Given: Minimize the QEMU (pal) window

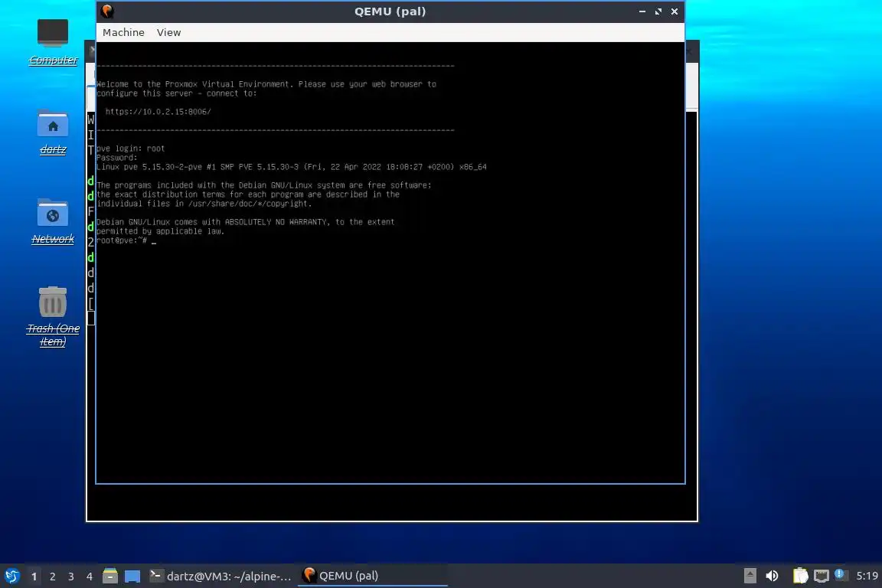Looking at the screenshot, I should (x=642, y=11).
